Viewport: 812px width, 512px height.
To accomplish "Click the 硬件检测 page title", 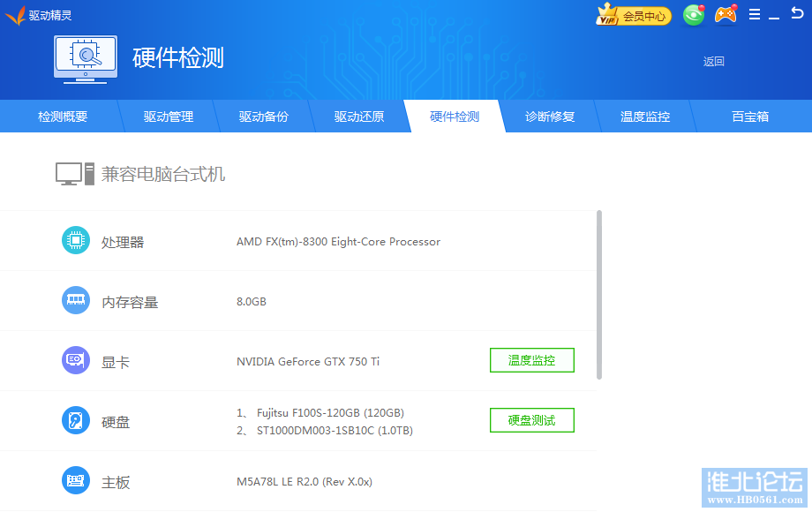I will click(x=178, y=57).
